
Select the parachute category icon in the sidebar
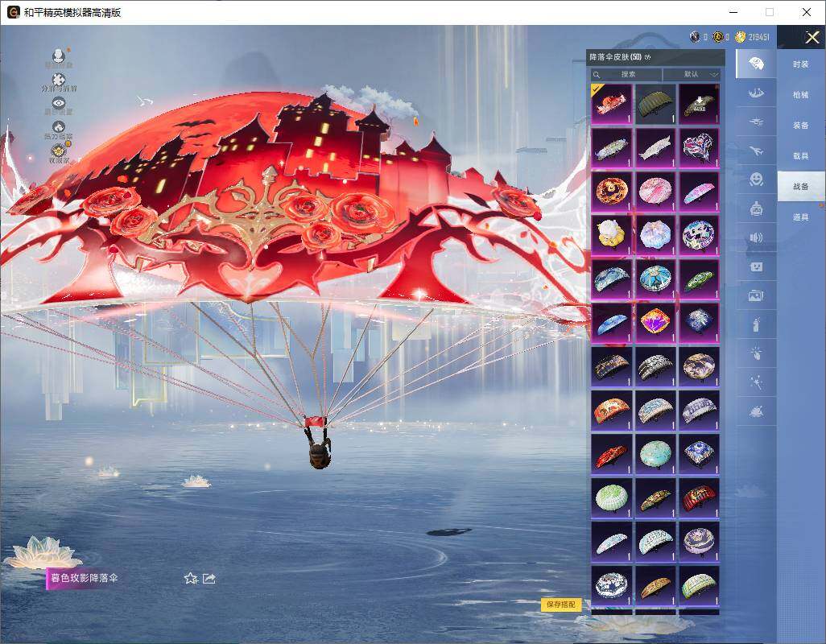pyautogui.click(x=756, y=64)
